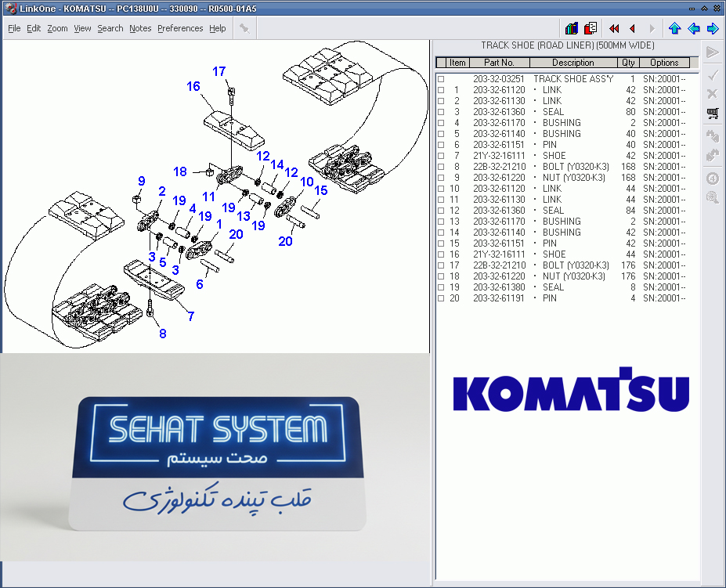Open the Zoom menu
726x588 pixels.
[x=57, y=28]
